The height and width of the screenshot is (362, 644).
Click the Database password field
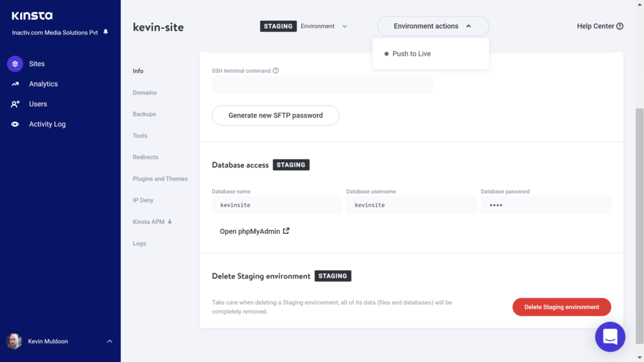pyautogui.click(x=546, y=205)
